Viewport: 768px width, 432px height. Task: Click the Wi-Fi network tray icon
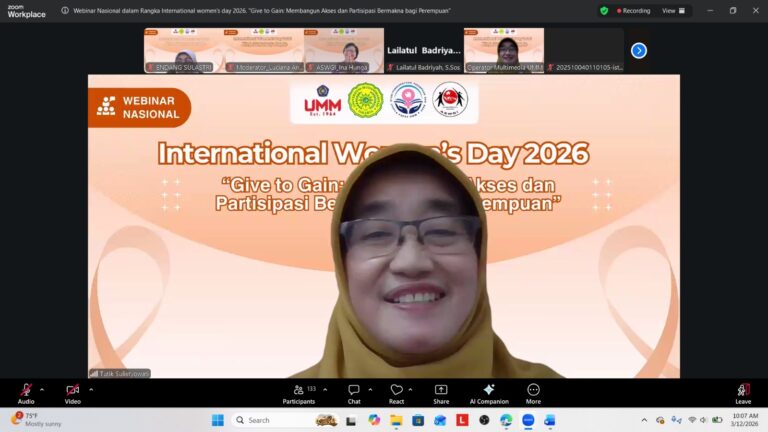[x=692, y=420]
